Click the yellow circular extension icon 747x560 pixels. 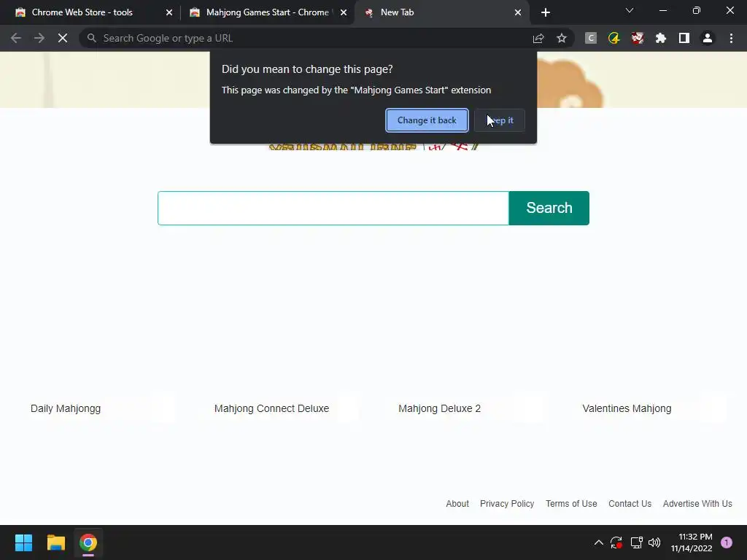pos(614,38)
